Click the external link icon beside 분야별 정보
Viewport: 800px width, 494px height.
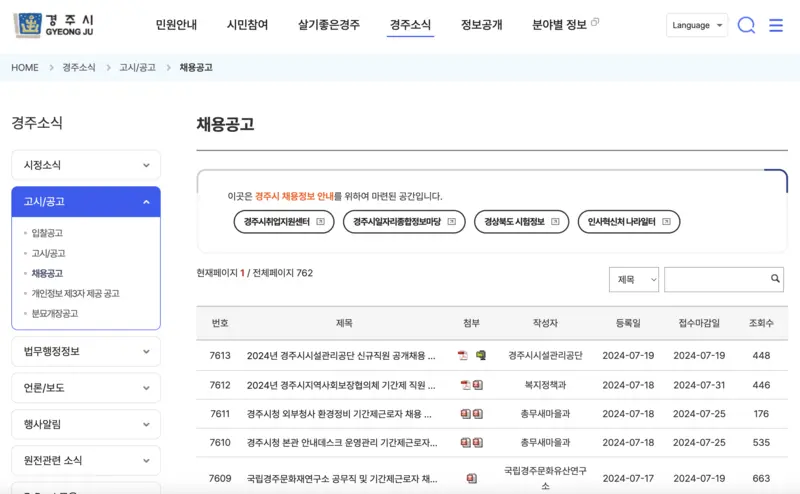(595, 22)
